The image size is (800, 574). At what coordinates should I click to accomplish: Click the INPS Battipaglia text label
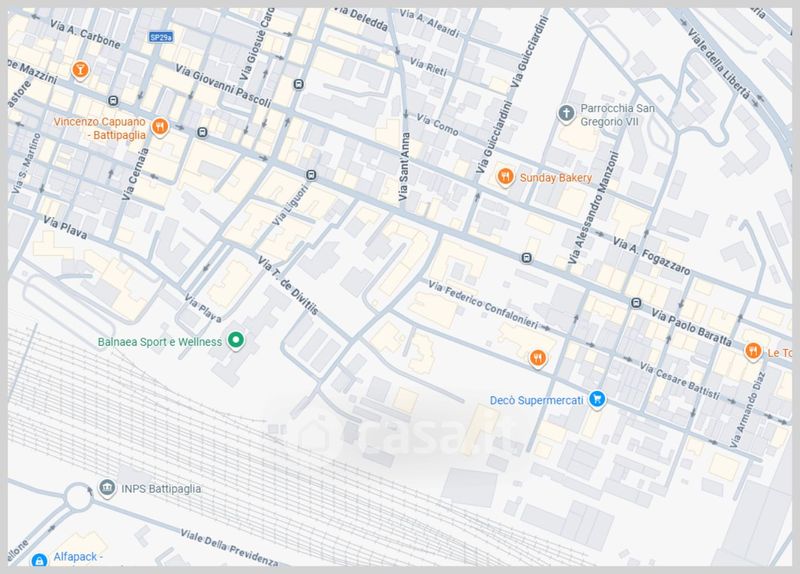pos(163,488)
